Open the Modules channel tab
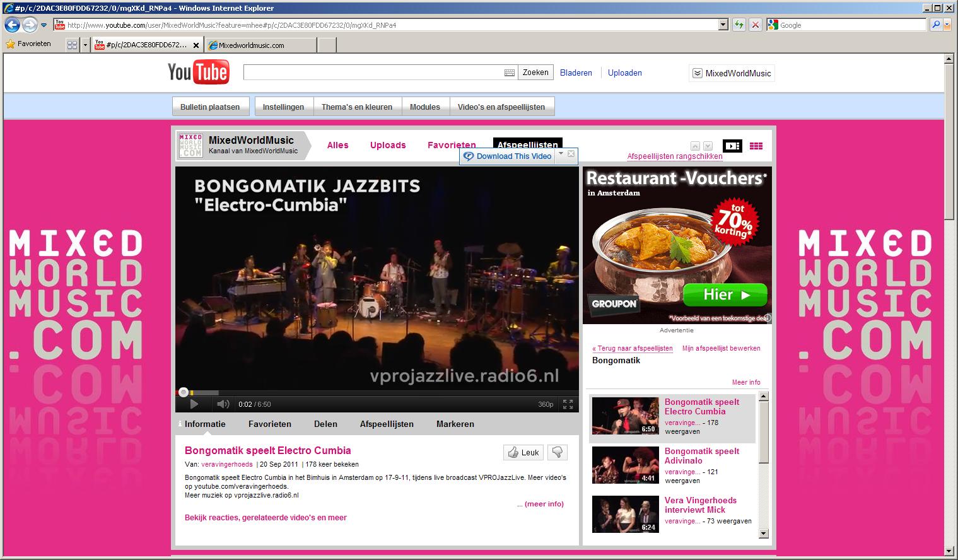Screen dimensions: 958x560 click(425, 107)
